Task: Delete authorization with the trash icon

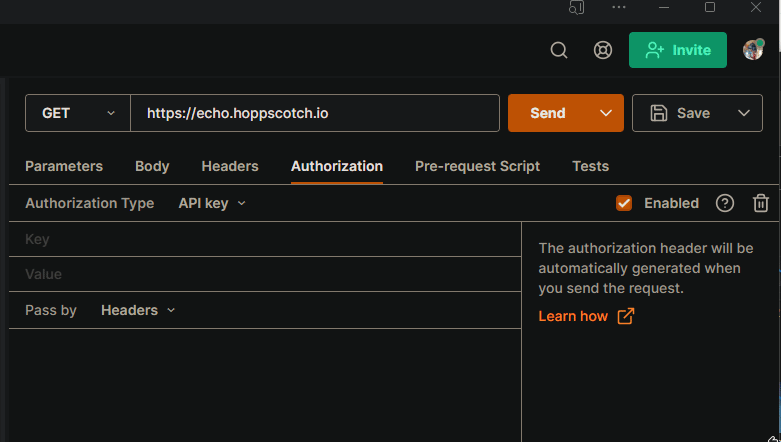Action: coord(761,203)
